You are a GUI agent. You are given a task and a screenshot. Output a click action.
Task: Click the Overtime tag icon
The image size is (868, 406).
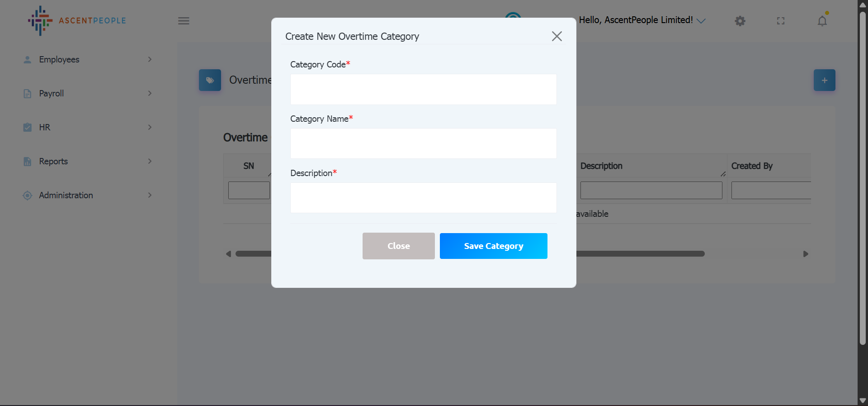(210, 80)
